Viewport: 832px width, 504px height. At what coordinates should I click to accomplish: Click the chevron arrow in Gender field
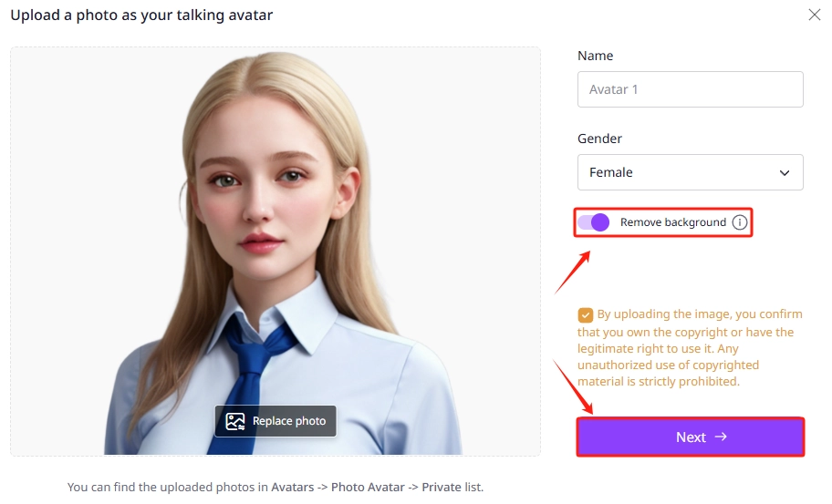784,172
